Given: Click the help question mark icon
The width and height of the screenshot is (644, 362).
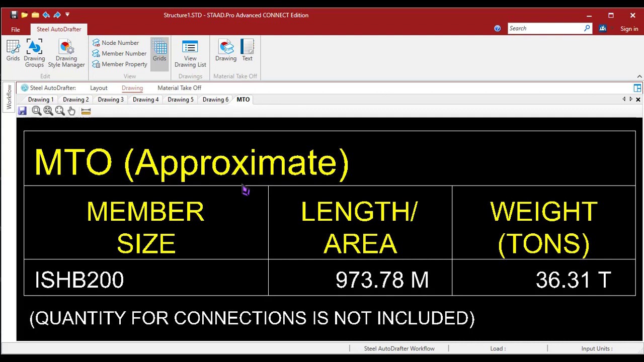Looking at the screenshot, I should point(498,29).
